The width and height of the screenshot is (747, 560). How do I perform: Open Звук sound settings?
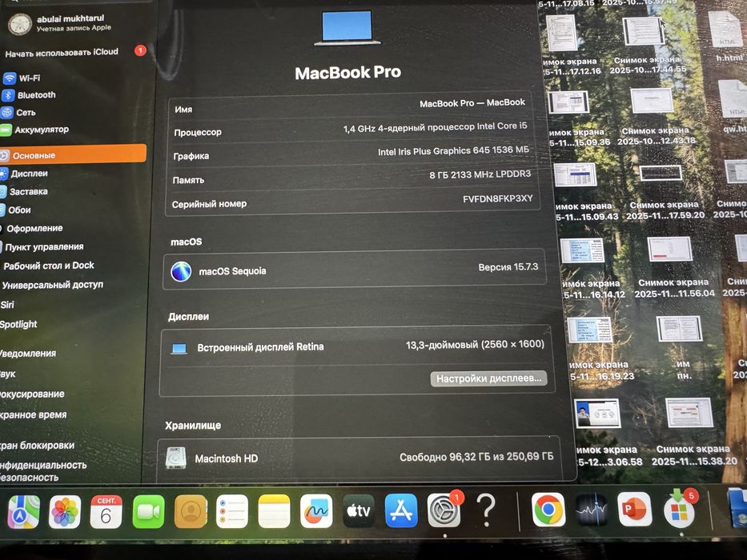pos(8,374)
